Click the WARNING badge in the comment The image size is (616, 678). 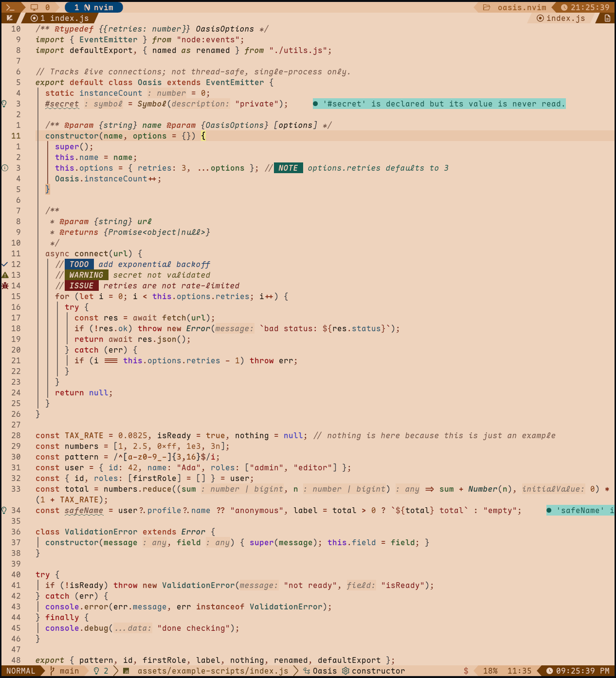[87, 275]
